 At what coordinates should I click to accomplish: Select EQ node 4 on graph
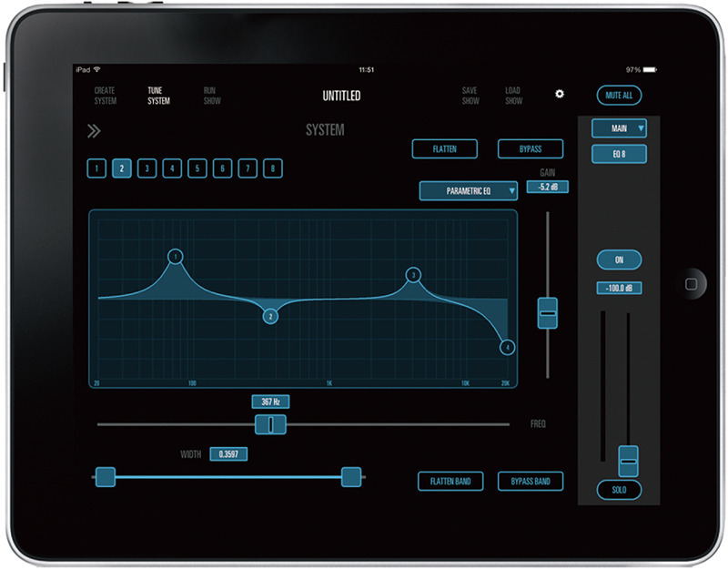[x=507, y=347]
